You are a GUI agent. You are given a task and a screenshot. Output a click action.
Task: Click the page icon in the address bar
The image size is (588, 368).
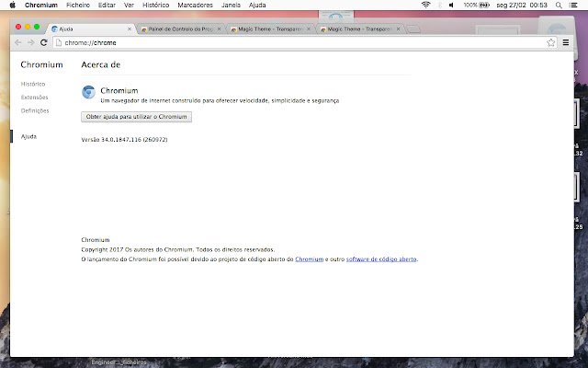(59, 43)
